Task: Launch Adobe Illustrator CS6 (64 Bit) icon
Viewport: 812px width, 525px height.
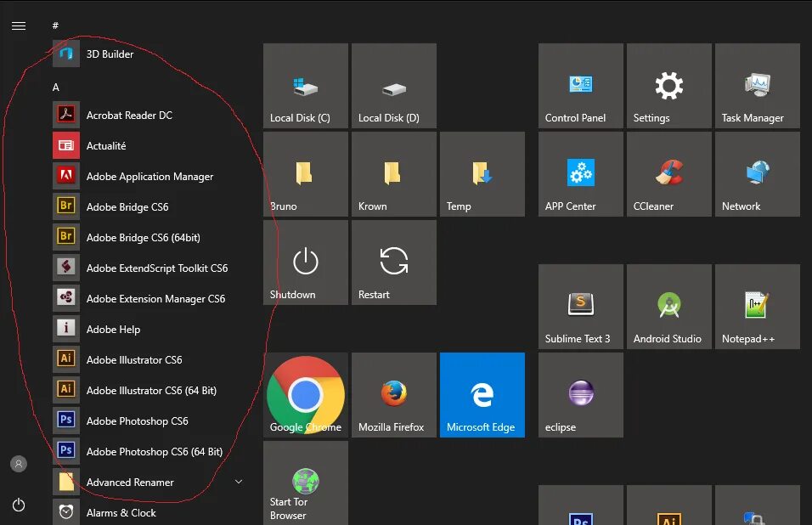Action: 66,390
